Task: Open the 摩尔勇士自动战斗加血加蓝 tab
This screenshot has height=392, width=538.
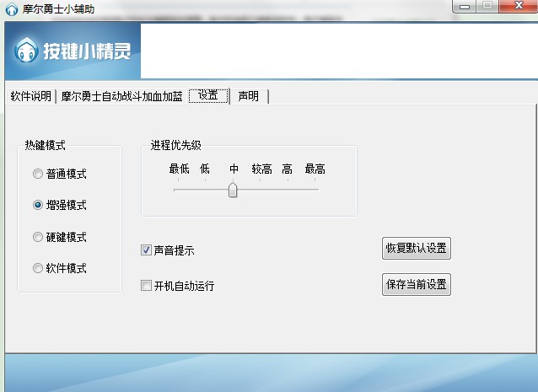Action: click(121, 96)
